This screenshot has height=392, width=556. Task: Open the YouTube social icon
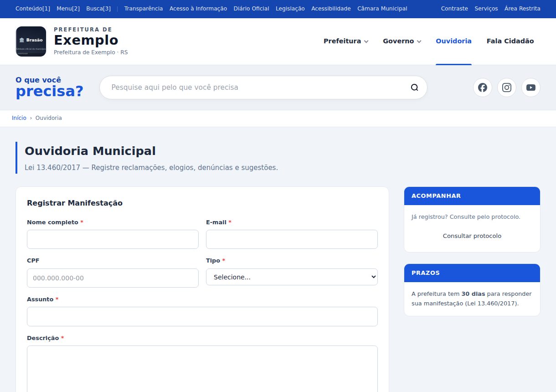coord(531,88)
